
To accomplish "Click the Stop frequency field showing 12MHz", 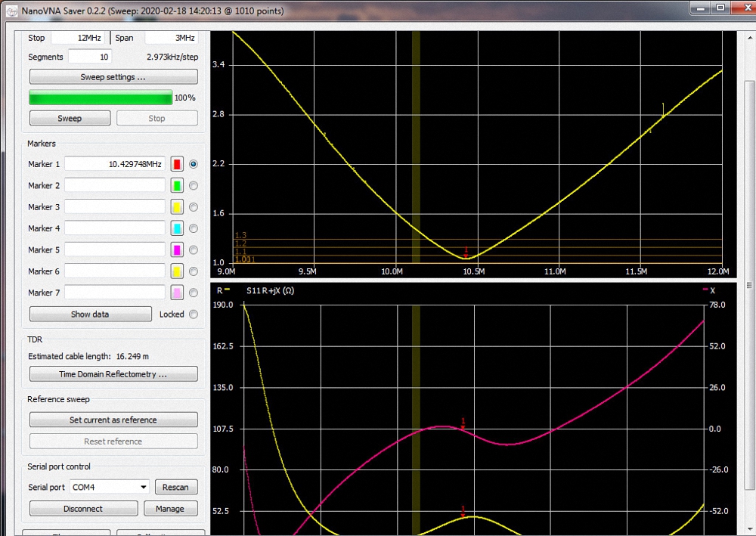I will [78, 38].
